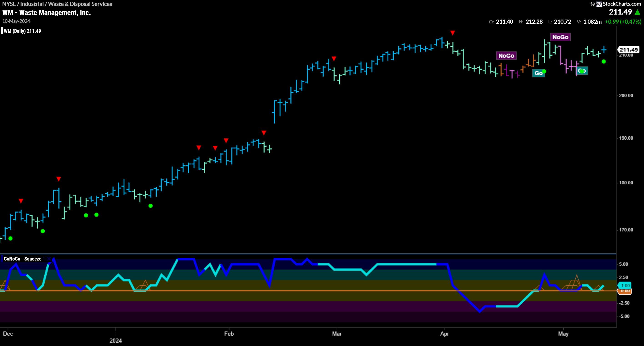Screen dimensions: 644x346
Task: Click the GoNoGo - Squeeze panel label
Action: (23, 259)
